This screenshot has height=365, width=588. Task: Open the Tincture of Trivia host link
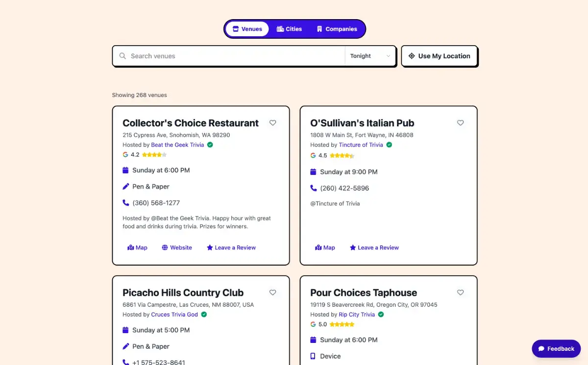(361, 145)
